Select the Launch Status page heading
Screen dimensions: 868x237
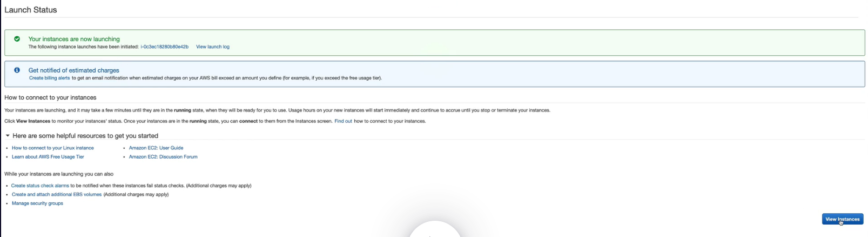31,10
